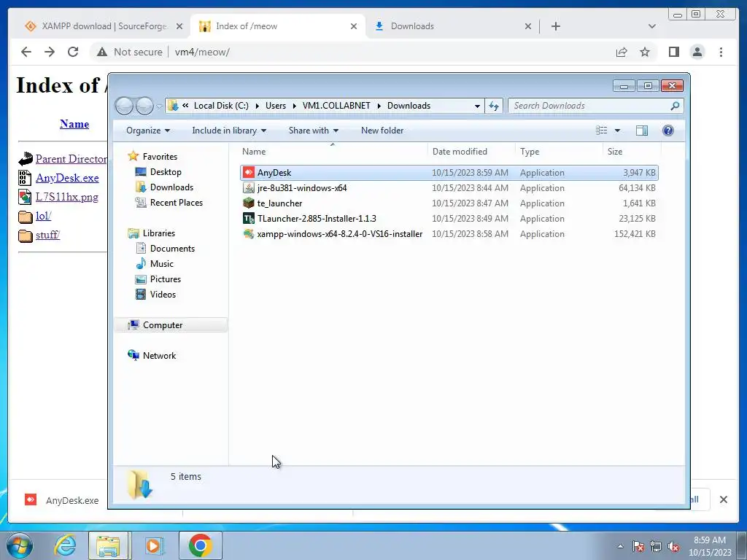Open the Share with dropdown

[x=314, y=131]
